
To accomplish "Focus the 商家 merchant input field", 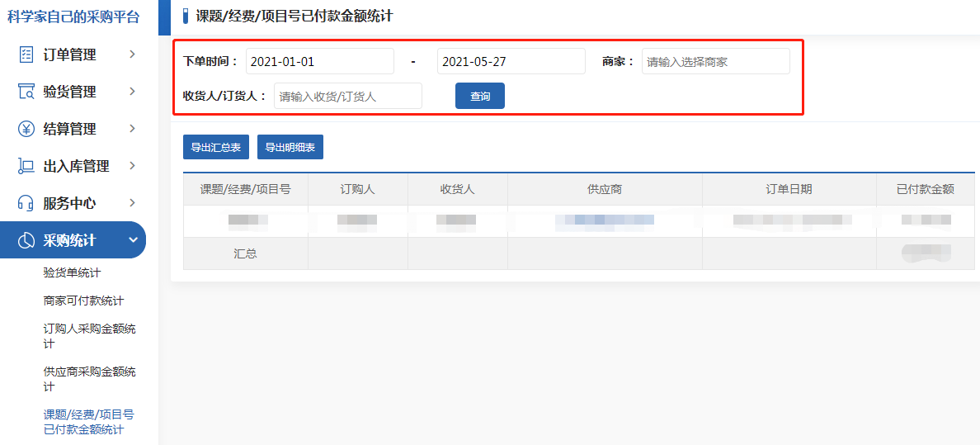I will click(715, 61).
